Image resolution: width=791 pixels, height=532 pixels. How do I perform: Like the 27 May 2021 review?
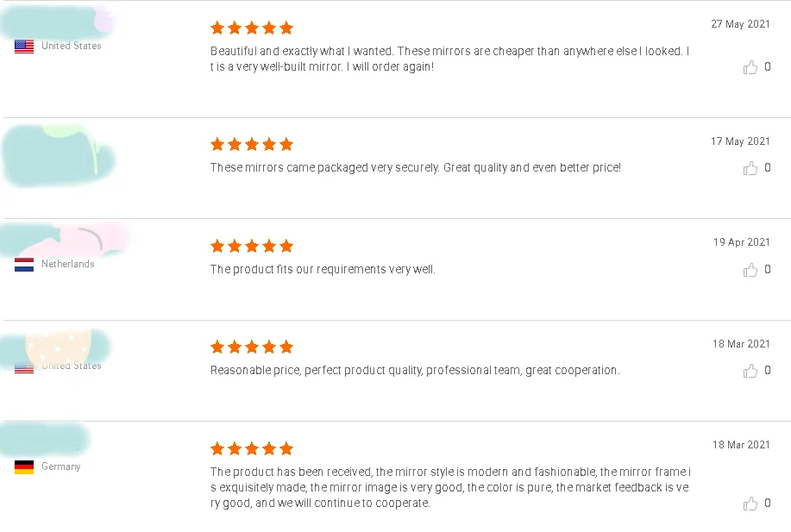click(x=750, y=67)
